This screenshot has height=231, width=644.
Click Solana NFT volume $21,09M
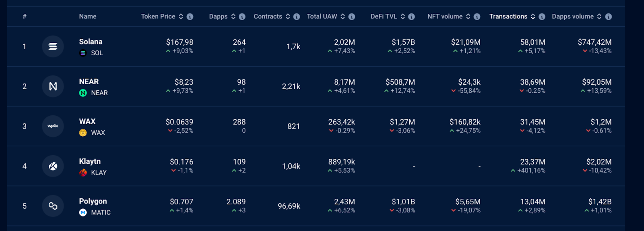466,42
